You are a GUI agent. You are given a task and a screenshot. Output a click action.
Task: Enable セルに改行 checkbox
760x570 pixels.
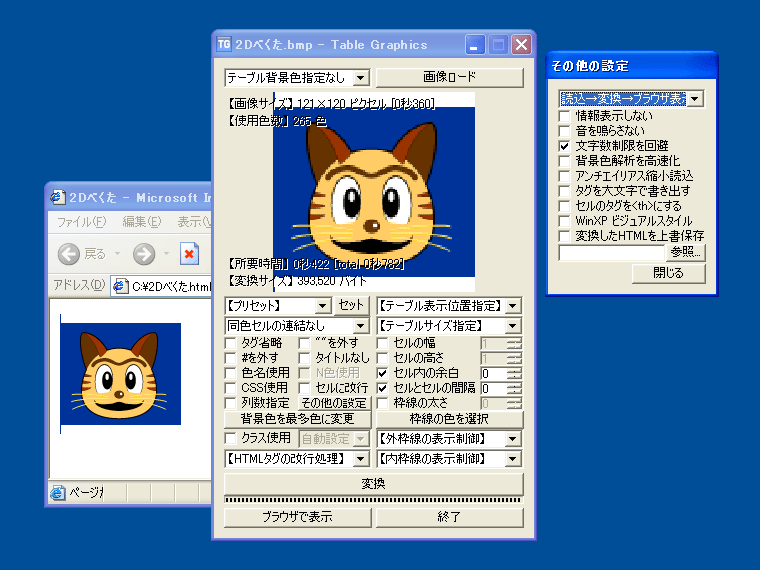coord(304,388)
